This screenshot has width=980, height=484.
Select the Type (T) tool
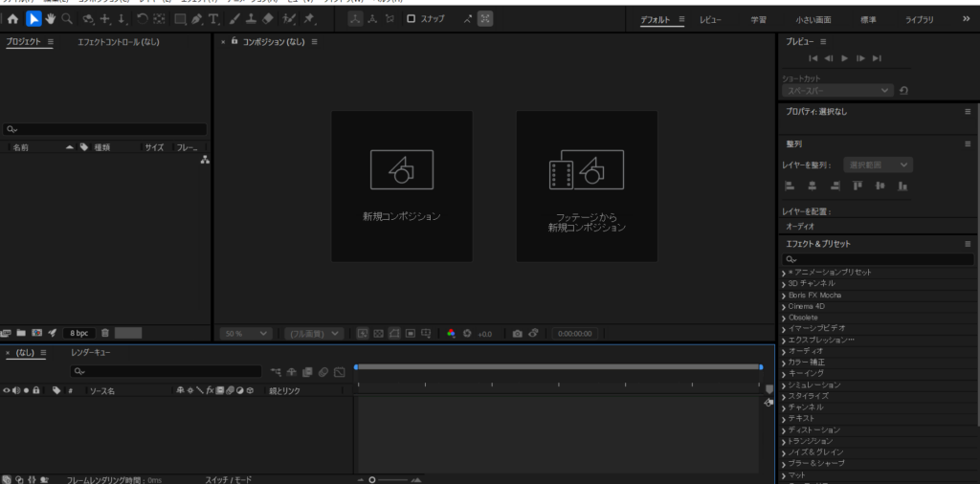[x=212, y=18]
